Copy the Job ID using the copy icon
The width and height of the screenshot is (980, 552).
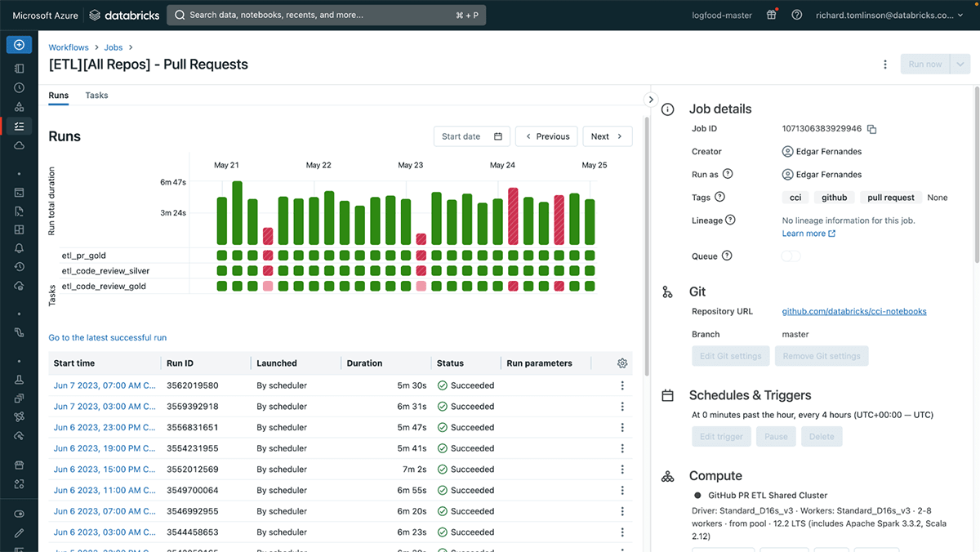[x=871, y=129]
